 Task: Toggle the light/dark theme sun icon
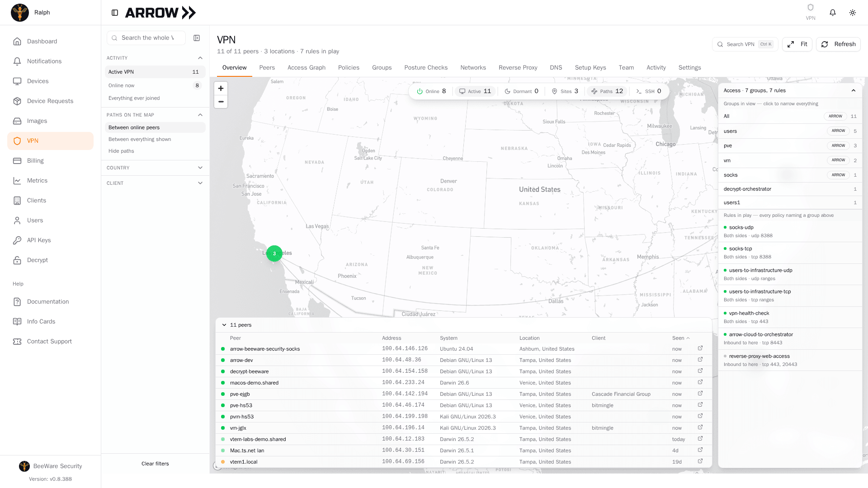tap(853, 13)
